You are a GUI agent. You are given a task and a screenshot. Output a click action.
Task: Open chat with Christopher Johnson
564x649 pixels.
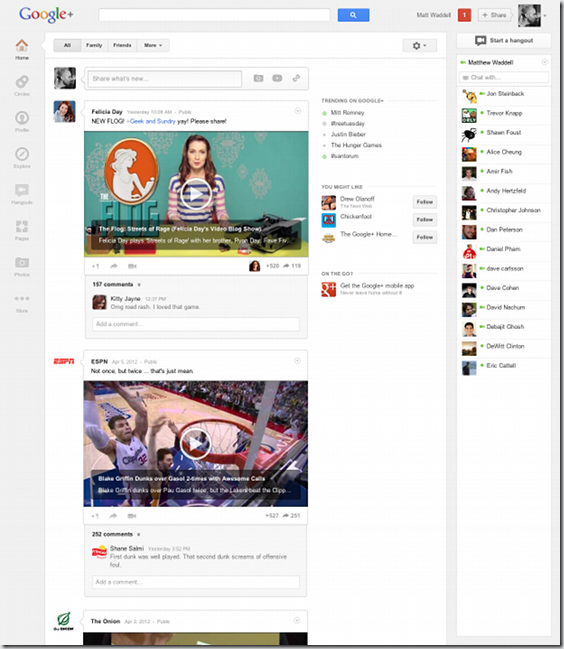click(504, 213)
